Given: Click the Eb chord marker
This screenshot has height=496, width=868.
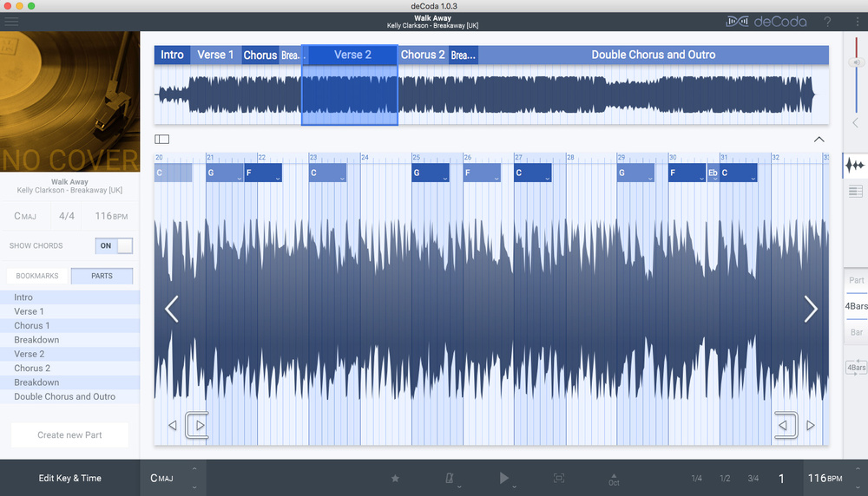Looking at the screenshot, I should [713, 173].
